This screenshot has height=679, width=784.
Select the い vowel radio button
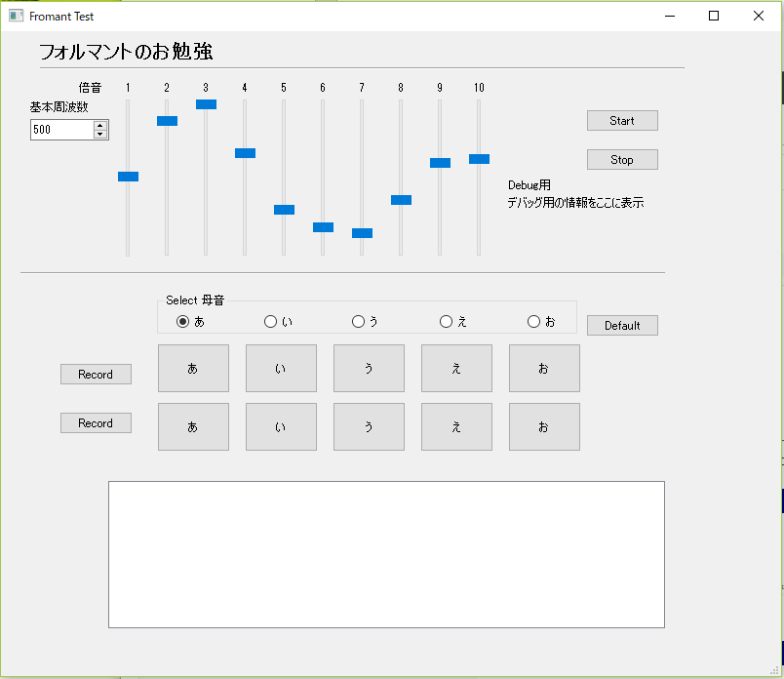coord(270,321)
